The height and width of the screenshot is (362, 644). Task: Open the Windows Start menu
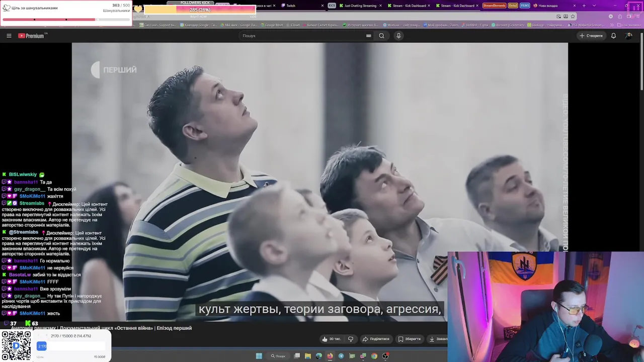pyautogui.click(x=259, y=356)
